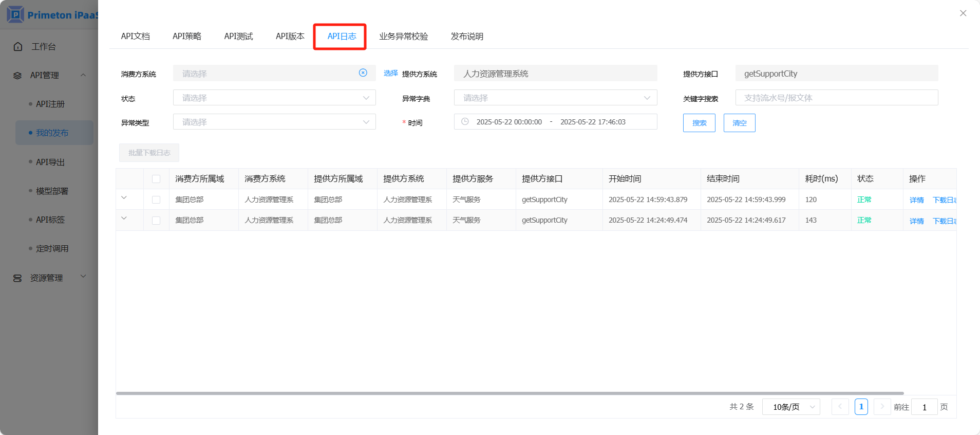980x435 pixels.
Task: Click the 资源管理 icon in the sidebar
Action: pos(17,278)
